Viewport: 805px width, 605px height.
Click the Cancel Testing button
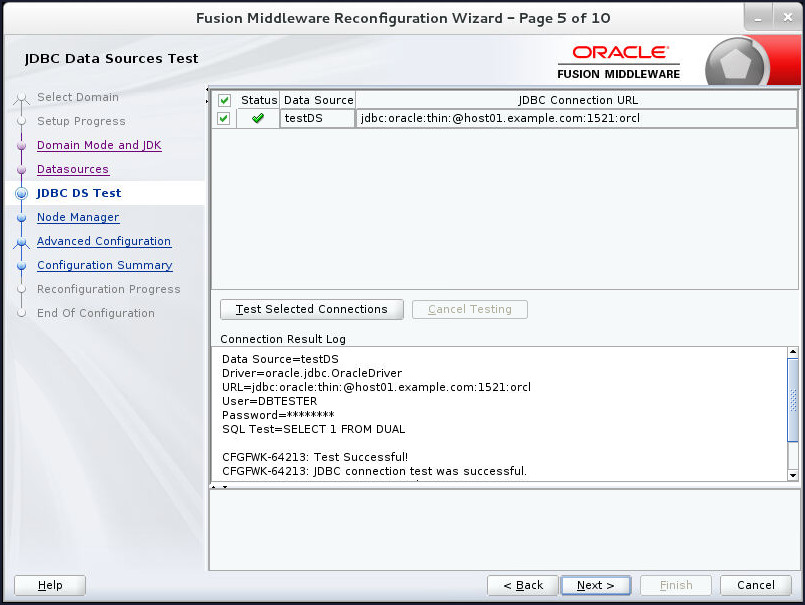tap(470, 309)
